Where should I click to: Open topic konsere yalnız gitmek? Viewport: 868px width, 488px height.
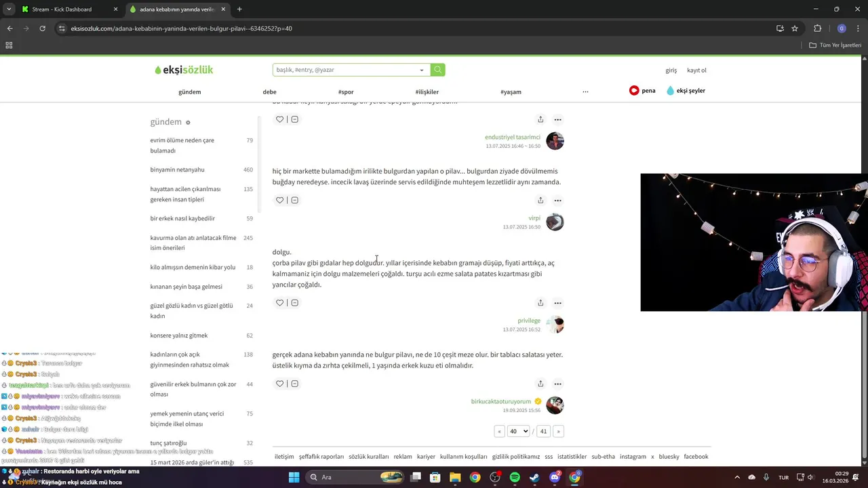[x=179, y=335]
